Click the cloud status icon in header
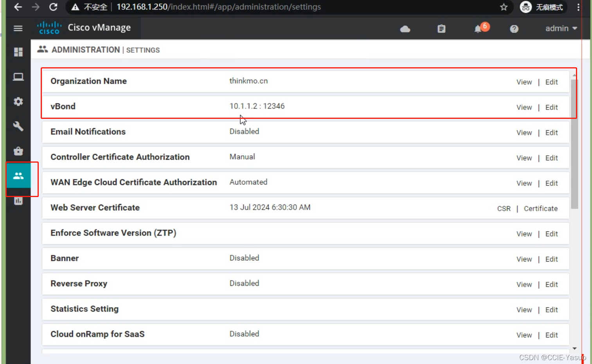Image resolution: width=592 pixels, height=364 pixels. click(x=405, y=29)
